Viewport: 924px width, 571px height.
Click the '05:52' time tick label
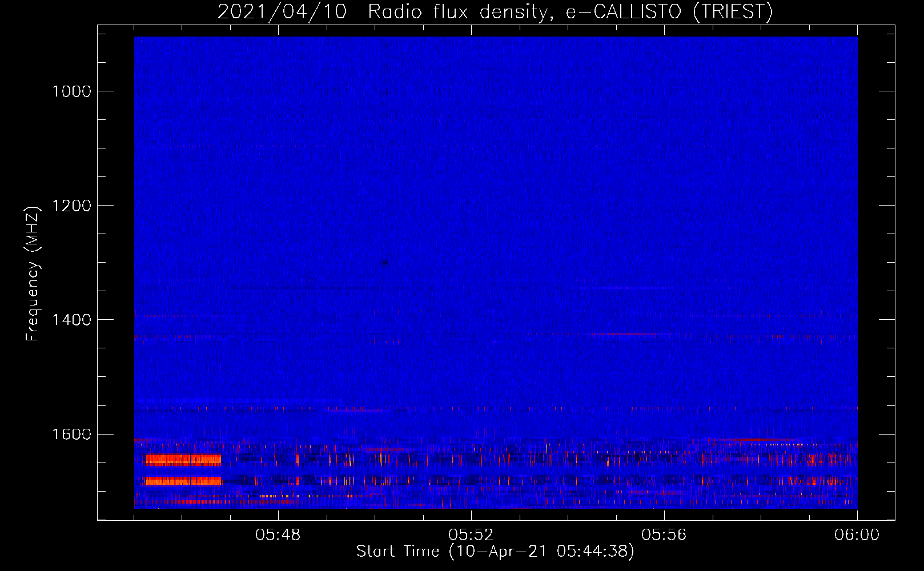click(x=471, y=535)
